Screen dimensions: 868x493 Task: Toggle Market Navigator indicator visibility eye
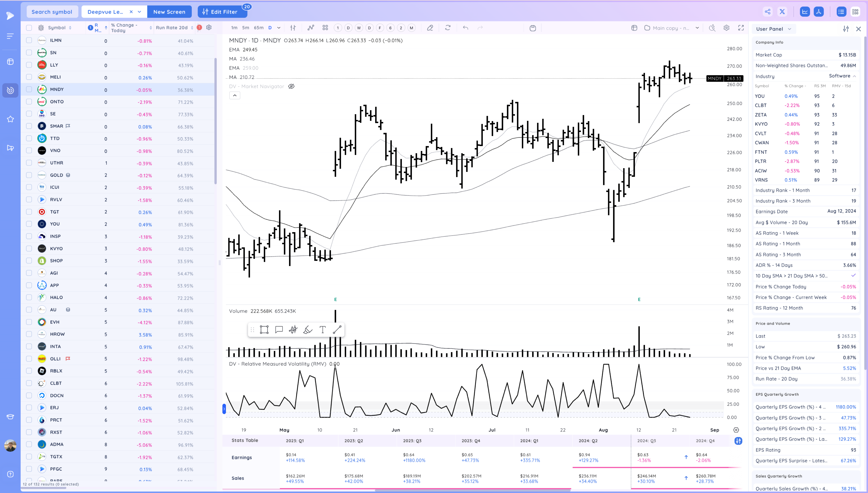291,86
